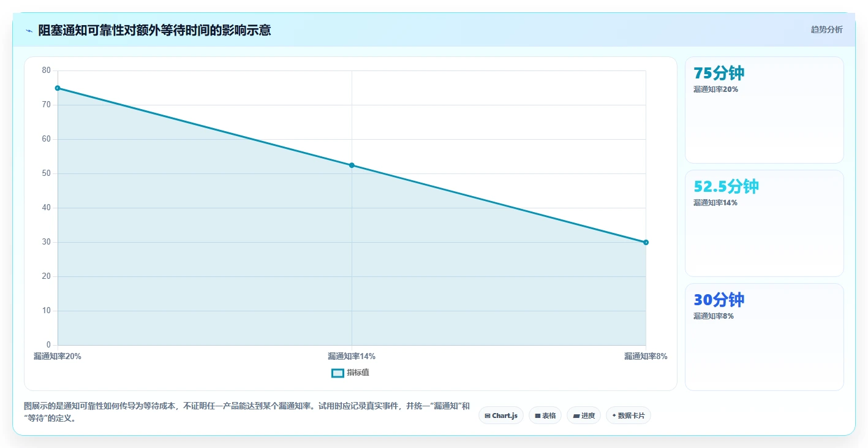Click y-axis value 50

47,173
